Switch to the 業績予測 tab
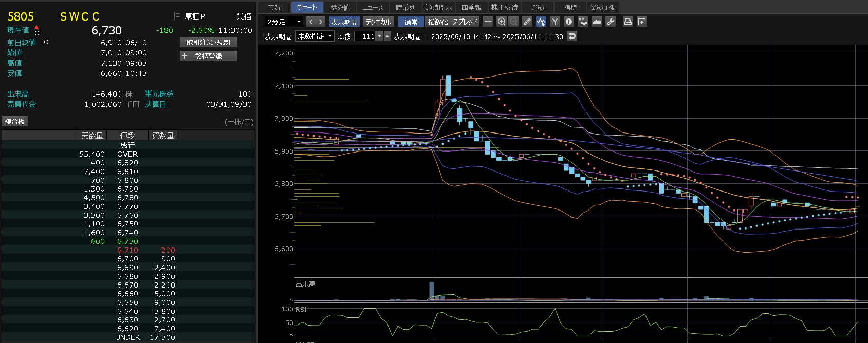 pos(603,7)
